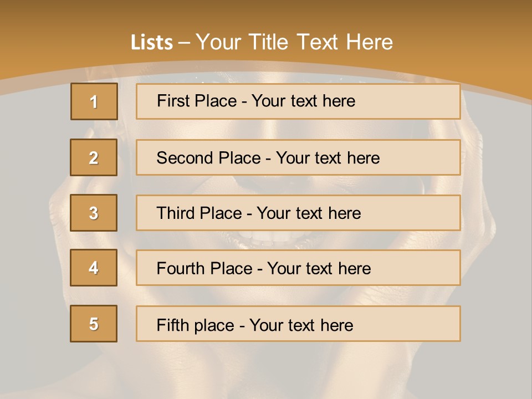Select "Your Title Text Here" title text
The image size is (532, 399).
coord(294,42)
